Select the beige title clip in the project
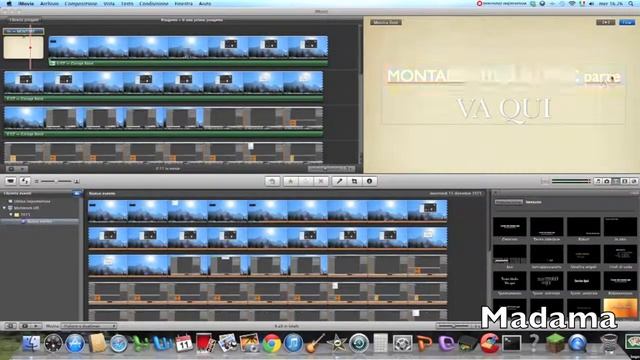Viewport: 640px width, 360px height. pyautogui.click(x=24, y=47)
